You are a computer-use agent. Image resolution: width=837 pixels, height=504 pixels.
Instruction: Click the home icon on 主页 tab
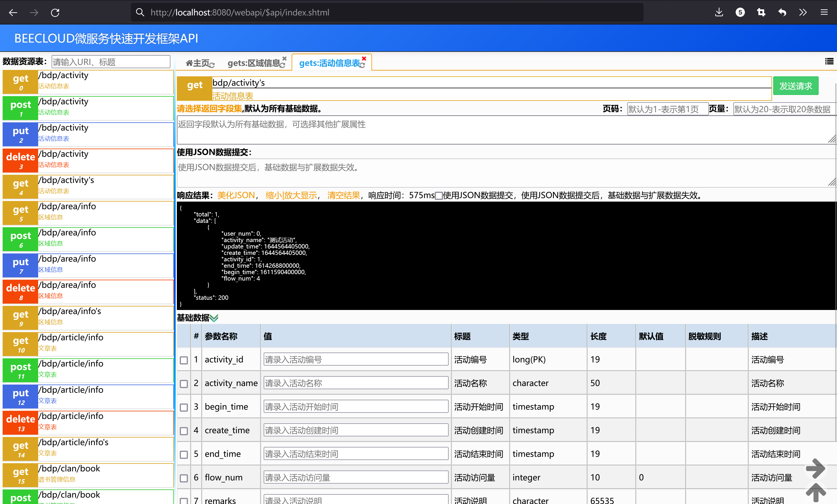[189, 63]
